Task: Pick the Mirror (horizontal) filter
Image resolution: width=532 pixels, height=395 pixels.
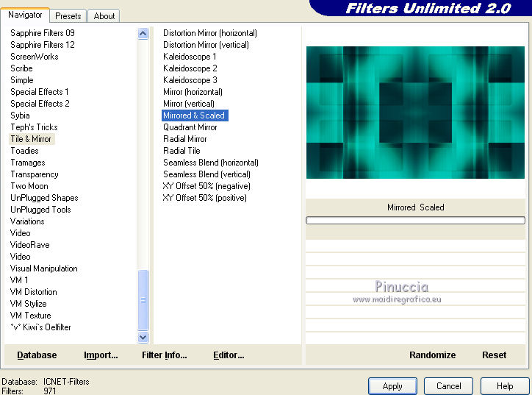Action: (193, 92)
